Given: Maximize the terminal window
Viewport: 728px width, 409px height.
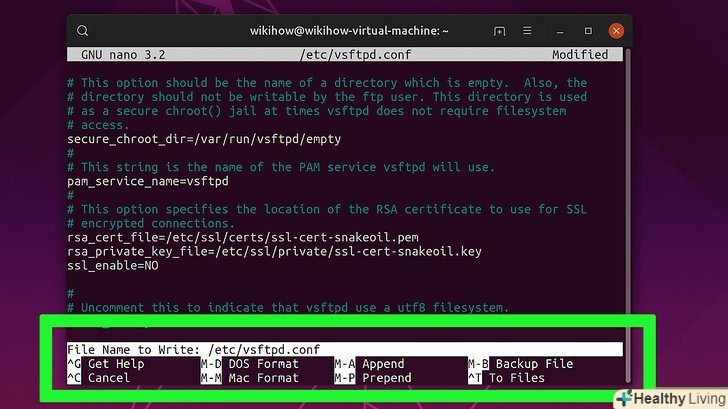Looking at the screenshot, I should pyautogui.click(x=588, y=31).
